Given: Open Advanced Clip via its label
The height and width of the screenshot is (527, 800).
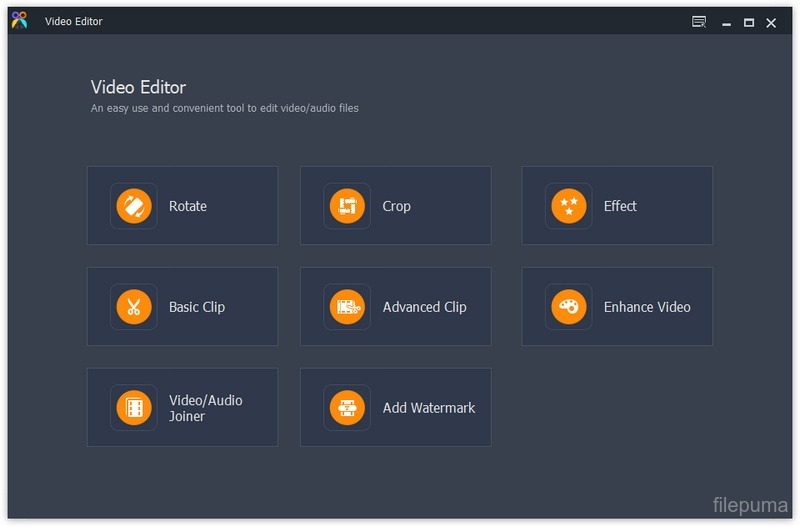Looking at the screenshot, I should [424, 307].
